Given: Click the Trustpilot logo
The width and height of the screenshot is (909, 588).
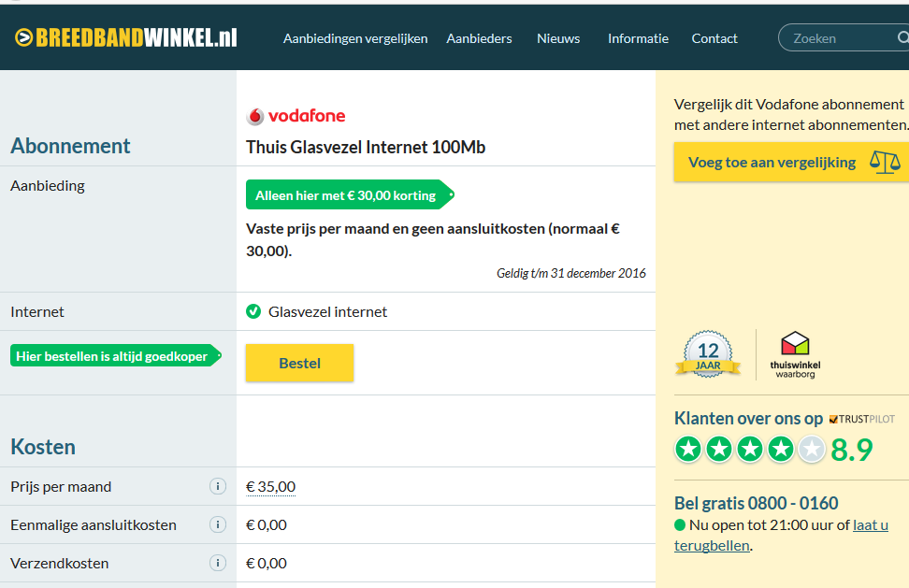Looking at the screenshot, I should [x=862, y=419].
